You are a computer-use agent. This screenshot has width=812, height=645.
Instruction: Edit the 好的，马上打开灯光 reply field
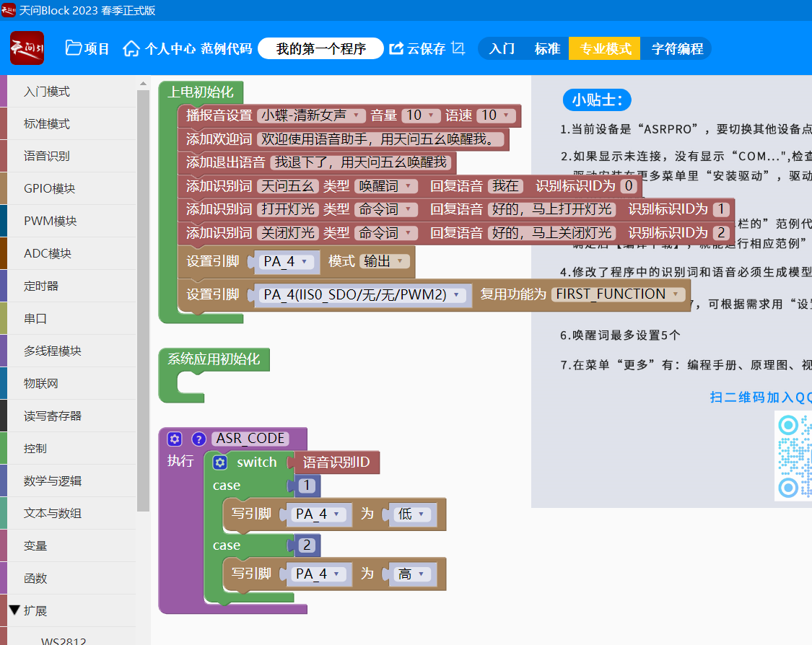point(551,209)
